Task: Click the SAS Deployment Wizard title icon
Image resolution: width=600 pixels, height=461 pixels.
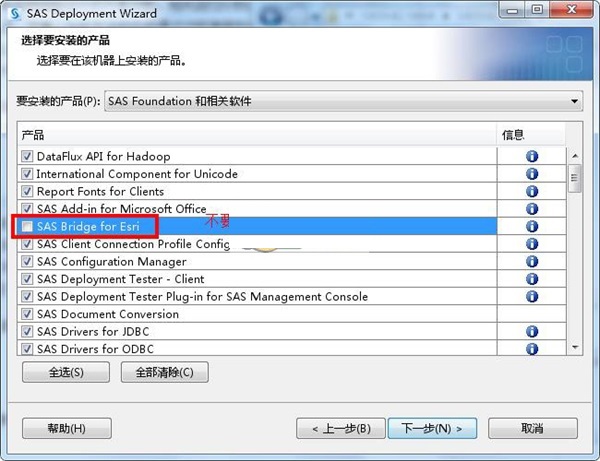Action: pos(15,14)
